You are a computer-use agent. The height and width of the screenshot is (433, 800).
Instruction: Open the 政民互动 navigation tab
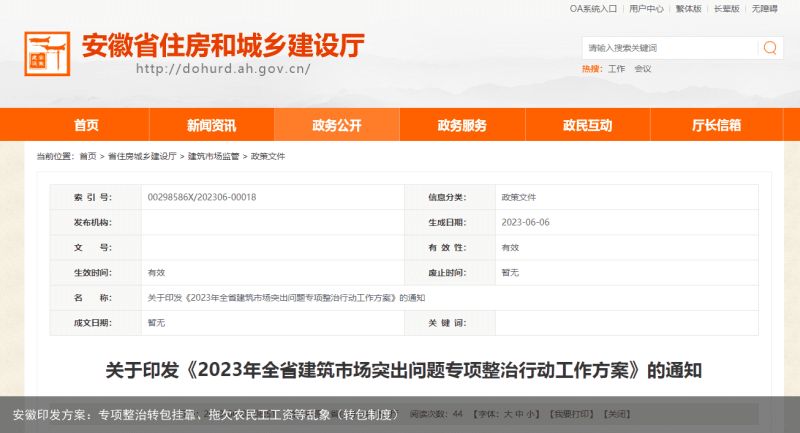click(587, 125)
